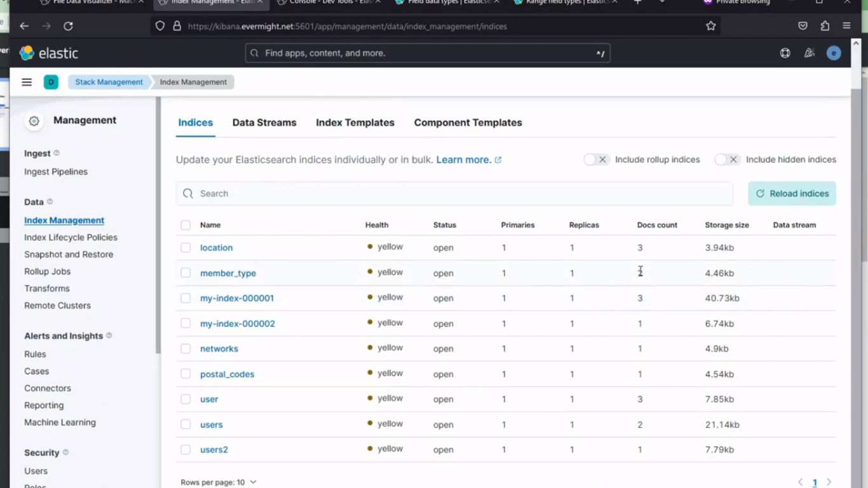
Task: Open the newsfeed celebration icon
Action: pos(810,53)
